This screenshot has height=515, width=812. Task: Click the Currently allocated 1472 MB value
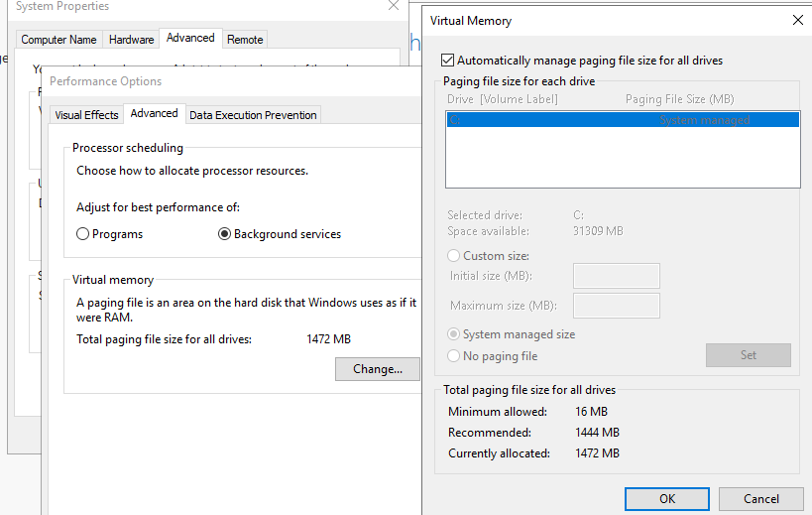coord(597,453)
